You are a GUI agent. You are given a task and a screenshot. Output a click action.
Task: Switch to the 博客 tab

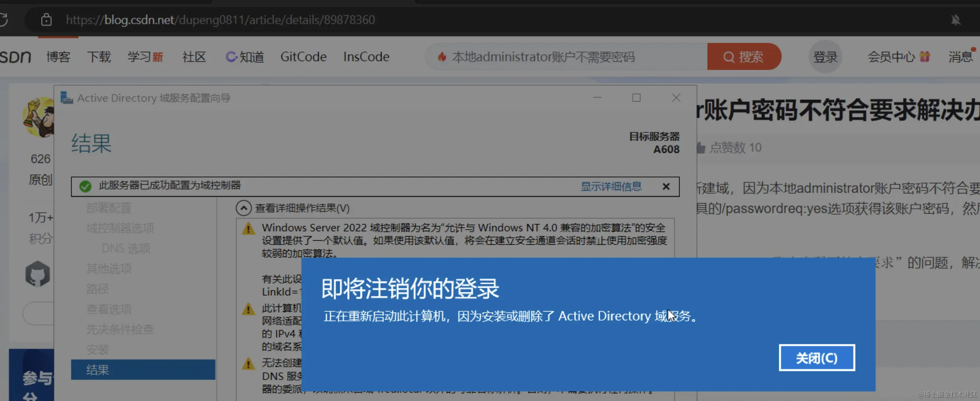pos(58,57)
